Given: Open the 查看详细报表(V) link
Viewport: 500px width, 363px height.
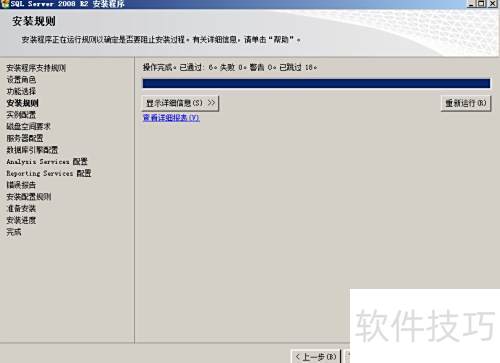Looking at the screenshot, I should (171, 118).
